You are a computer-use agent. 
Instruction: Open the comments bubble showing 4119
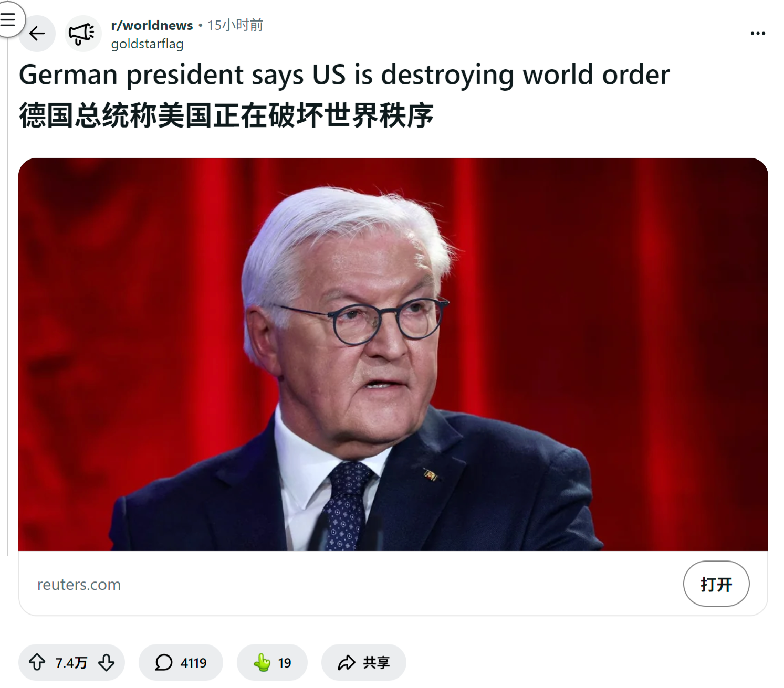coord(181,662)
